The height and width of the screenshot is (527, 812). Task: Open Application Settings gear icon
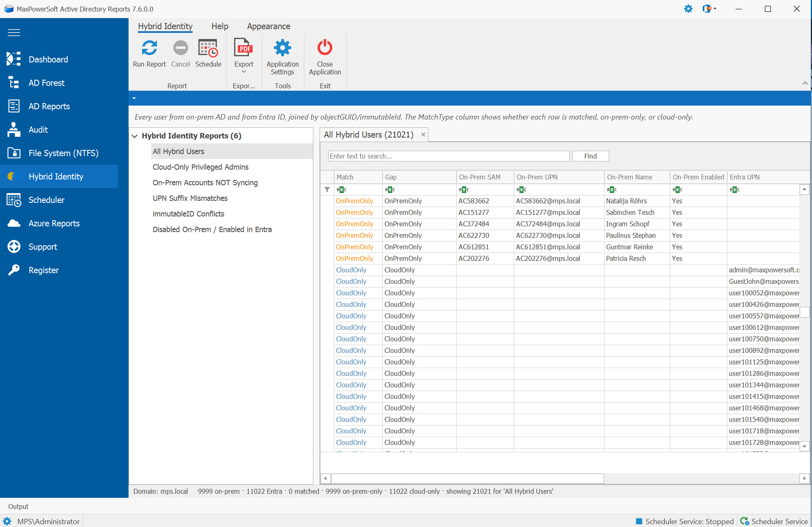[x=283, y=48]
